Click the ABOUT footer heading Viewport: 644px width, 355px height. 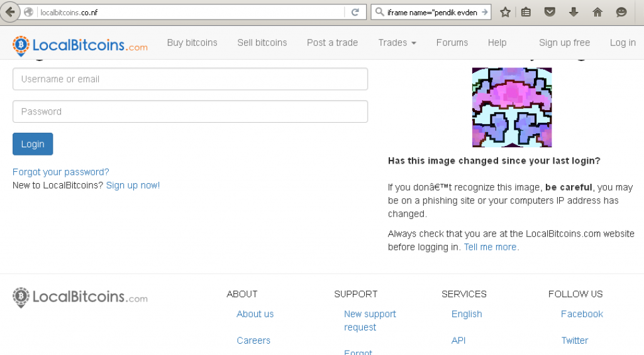click(242, 294)
